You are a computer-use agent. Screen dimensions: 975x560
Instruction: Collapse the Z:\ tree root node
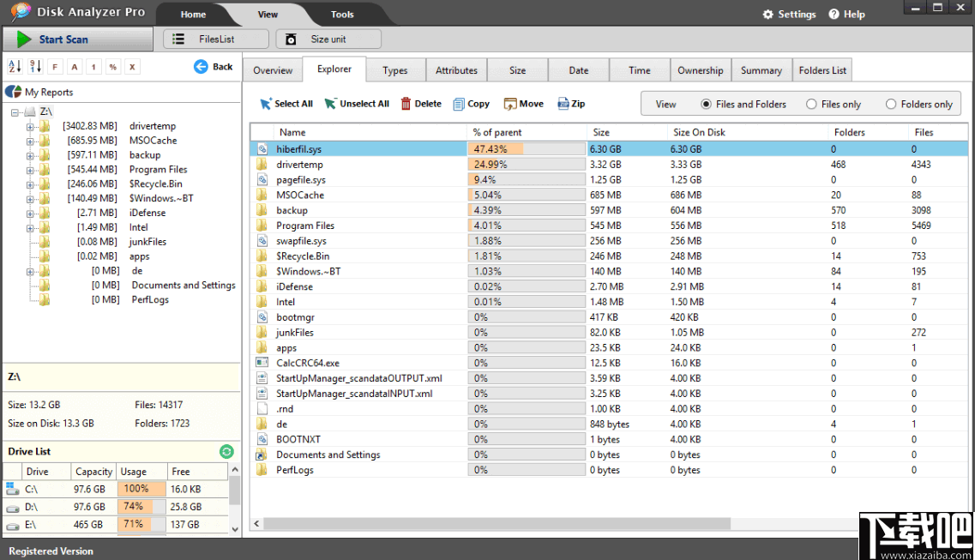tap(15, 111)
